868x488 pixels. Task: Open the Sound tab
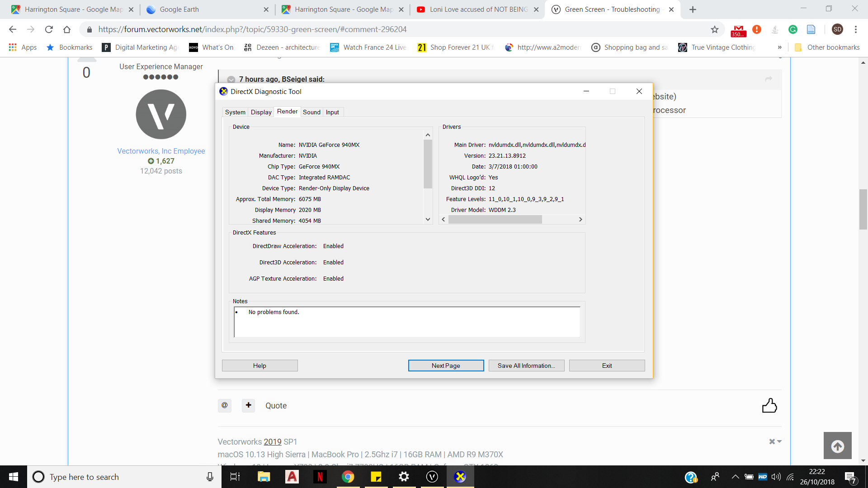(x=311, y=112)
